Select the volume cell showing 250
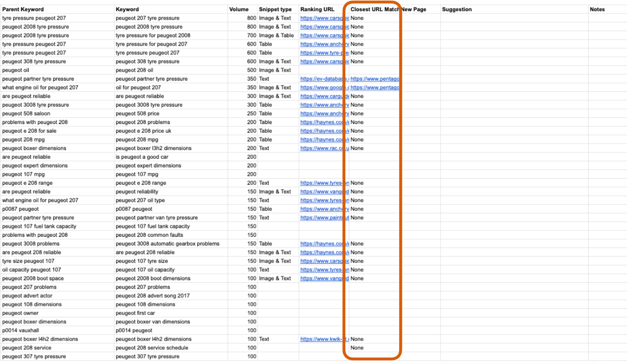 pyautogui.click(x=252, y=114)
